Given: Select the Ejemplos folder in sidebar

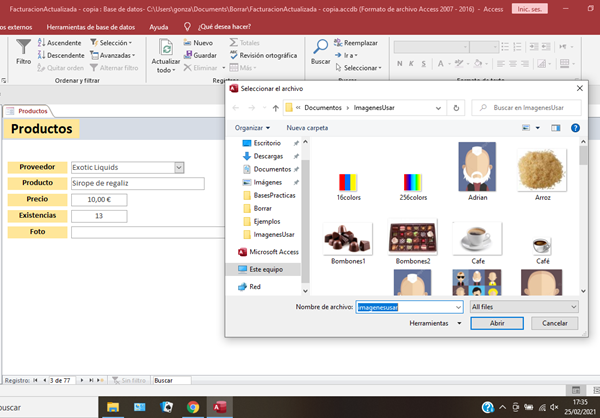Looking at the screenshot, I should (x=267, y=220).
